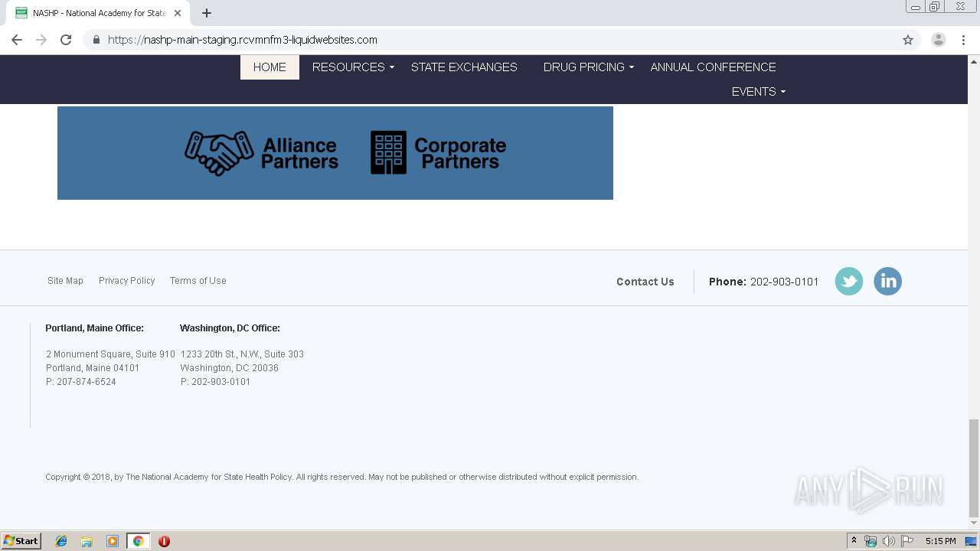Open the Action Center flag icon
The width and height of the screenshot is (980, 551).
click(x=907, y=541)
